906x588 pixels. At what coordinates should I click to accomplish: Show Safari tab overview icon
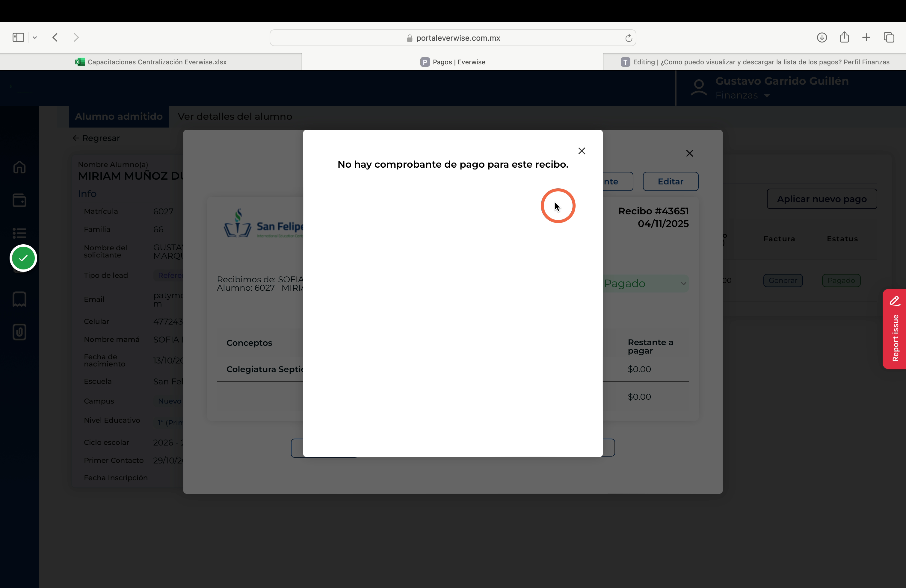point(889,37)
